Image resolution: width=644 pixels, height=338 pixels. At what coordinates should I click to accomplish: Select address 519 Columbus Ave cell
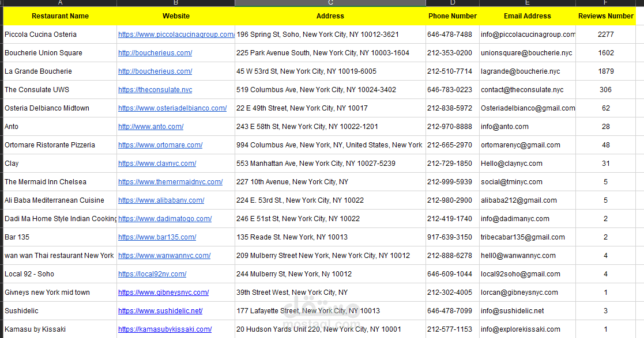[330, 90]
